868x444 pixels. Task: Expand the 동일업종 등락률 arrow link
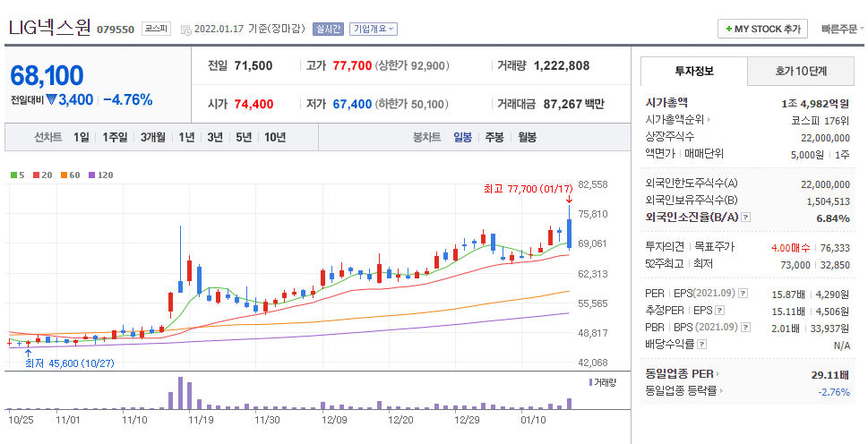(x=684, y=391)
